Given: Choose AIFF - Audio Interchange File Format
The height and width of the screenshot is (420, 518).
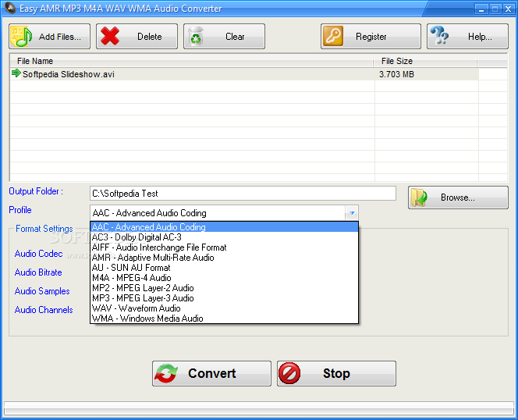Looking at the screenshot, I should tap(225, 247).
